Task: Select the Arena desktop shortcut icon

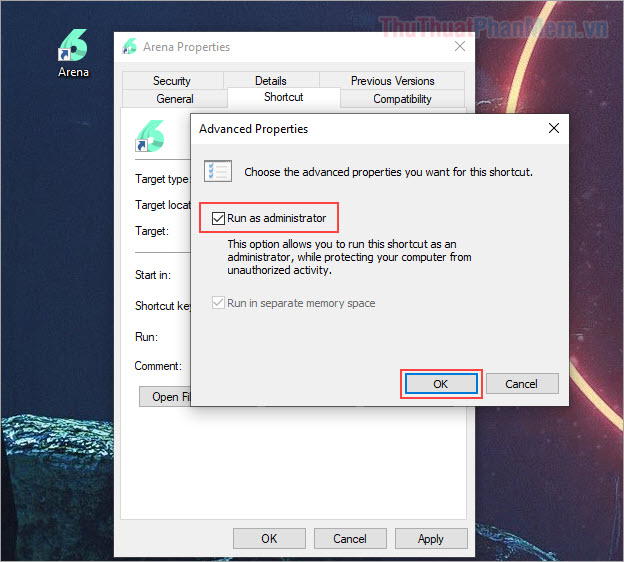Action: click(73, 47)
